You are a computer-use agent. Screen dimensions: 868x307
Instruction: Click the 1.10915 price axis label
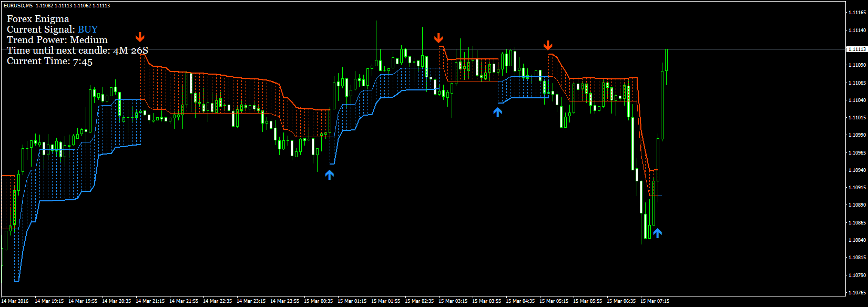pyautogui.click(x=857, y=188)
